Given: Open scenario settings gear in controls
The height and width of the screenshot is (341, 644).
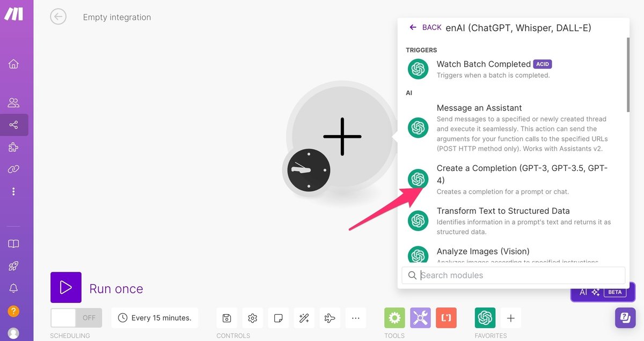Looking at the screenshot, I should (x=252, y=318).
